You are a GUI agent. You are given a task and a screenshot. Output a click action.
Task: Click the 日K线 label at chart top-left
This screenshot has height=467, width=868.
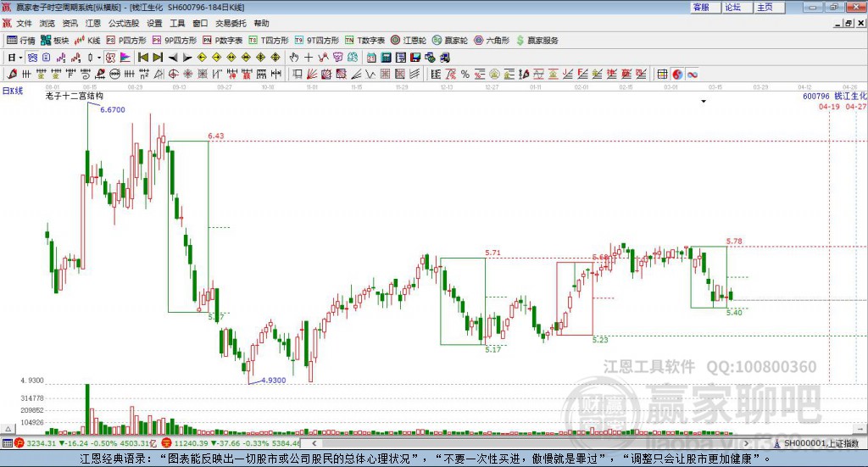tap(13, 91)
